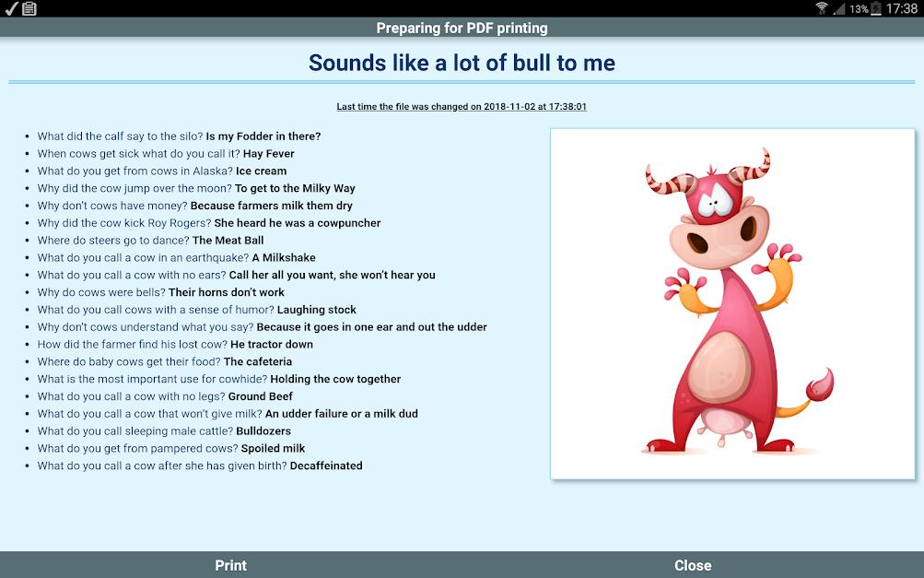This screenshot has height=578, width=924.
Task: Tap the Wi-Fi status icon
Action: (x=822, y=8)
